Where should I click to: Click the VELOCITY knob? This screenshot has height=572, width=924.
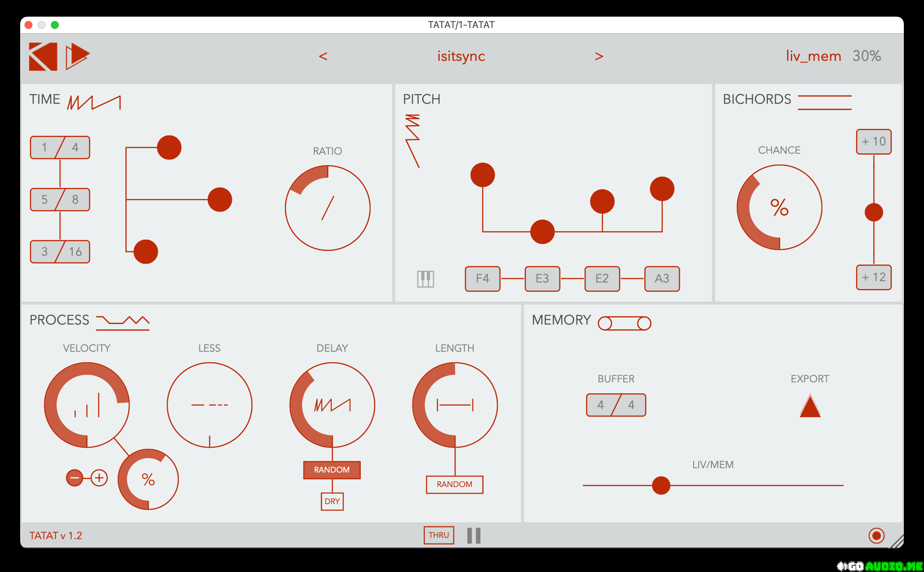87,405
